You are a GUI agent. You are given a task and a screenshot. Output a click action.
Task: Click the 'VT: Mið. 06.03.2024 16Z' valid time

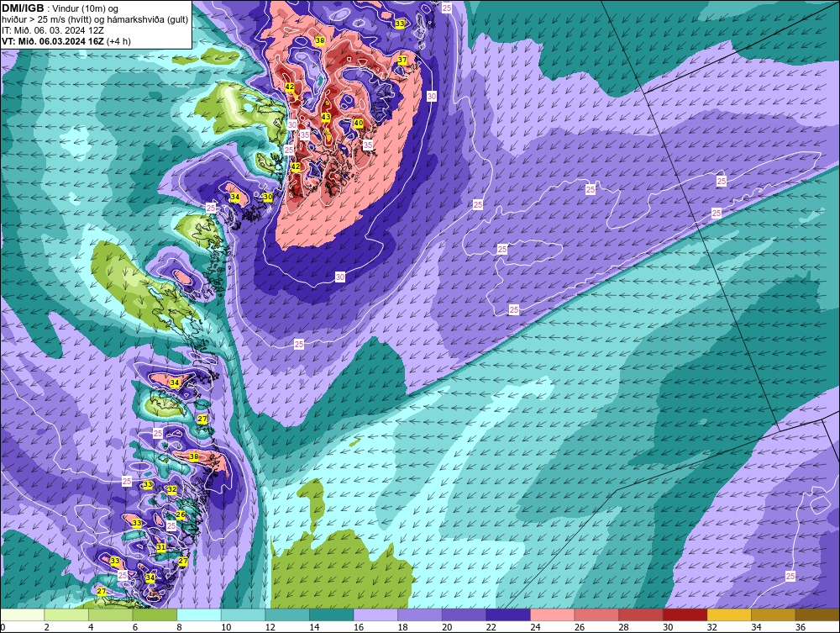click(53, 41)
